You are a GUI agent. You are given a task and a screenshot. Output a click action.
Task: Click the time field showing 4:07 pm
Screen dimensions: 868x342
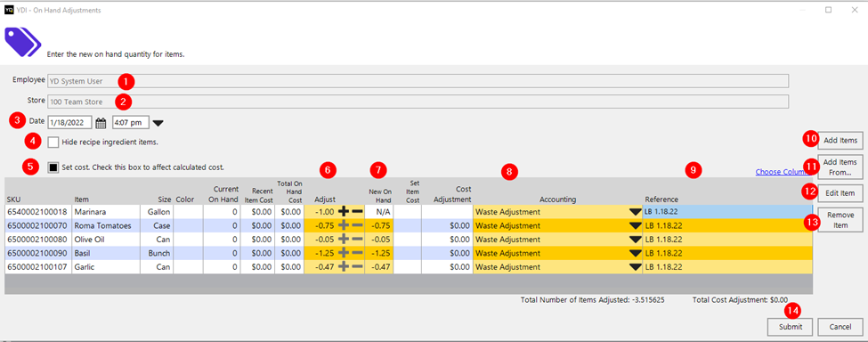tap(130, 123)
